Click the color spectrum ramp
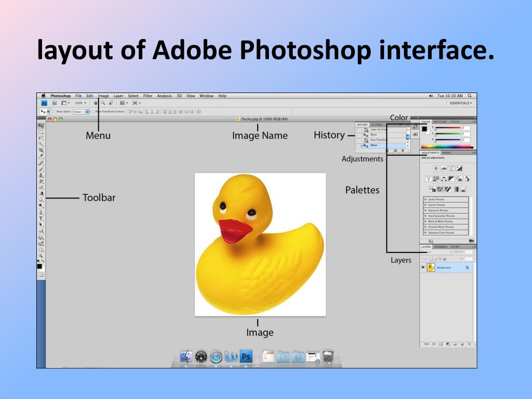532x399 pixels. (x=447, y=147)
